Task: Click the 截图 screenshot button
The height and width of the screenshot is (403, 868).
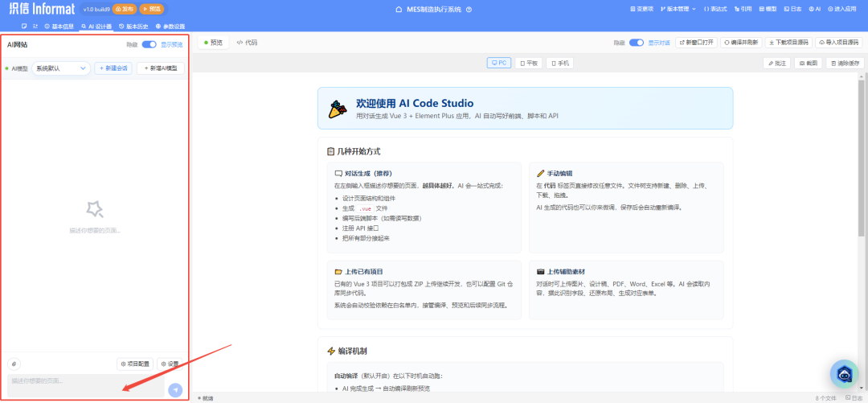Action: 809,64
